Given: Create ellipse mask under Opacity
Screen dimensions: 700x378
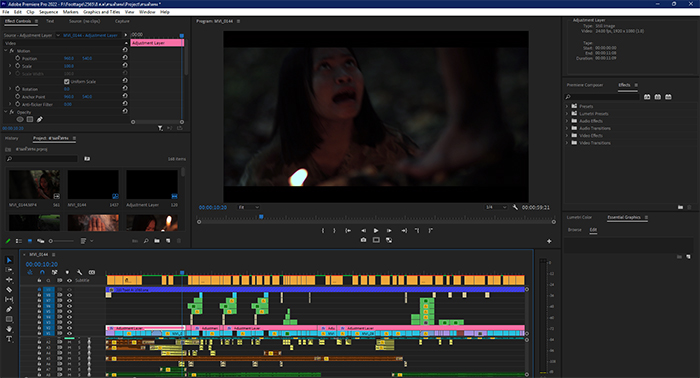Looking at the screenshot, I should click(20, 119).
